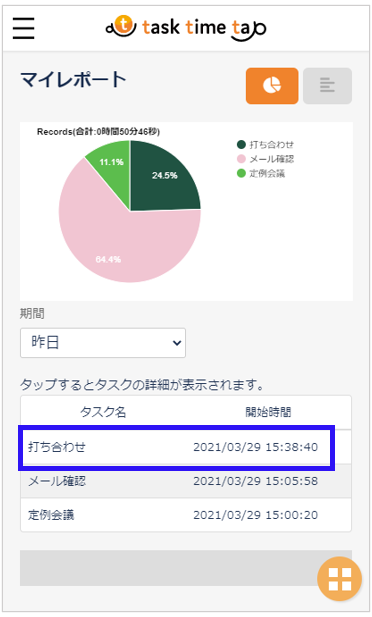Select the 定例会議 task row
The image size is (372, 617).
(186, 515)
